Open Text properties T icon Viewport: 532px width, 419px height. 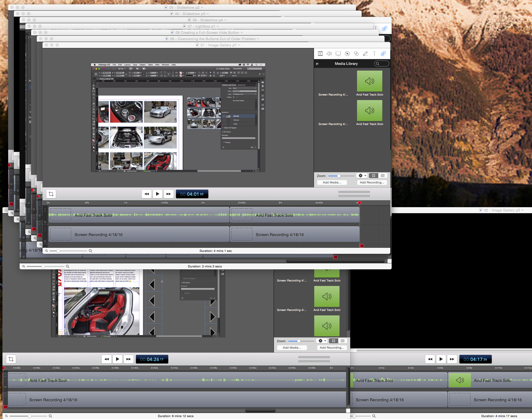374,54
